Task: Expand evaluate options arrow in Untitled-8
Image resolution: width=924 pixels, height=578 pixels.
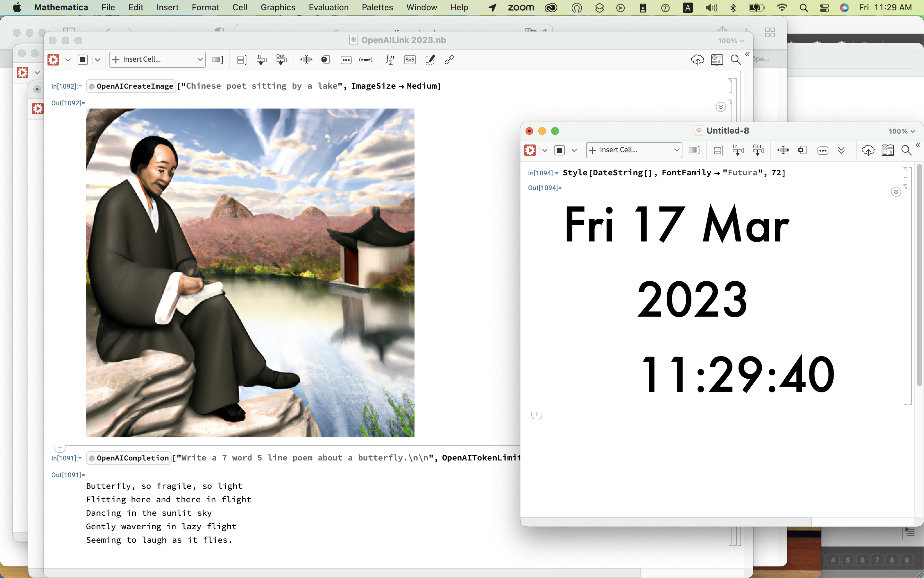Action: [545, 151]
